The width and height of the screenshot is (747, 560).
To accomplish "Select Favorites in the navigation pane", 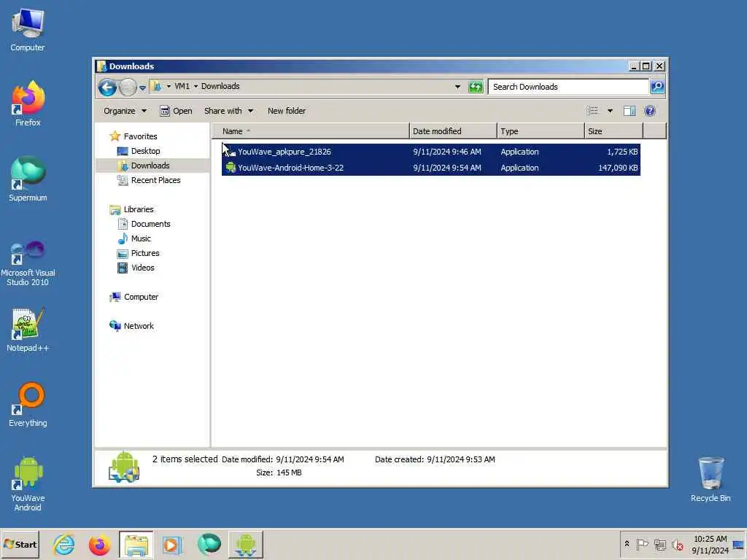I will coord(140,136).
